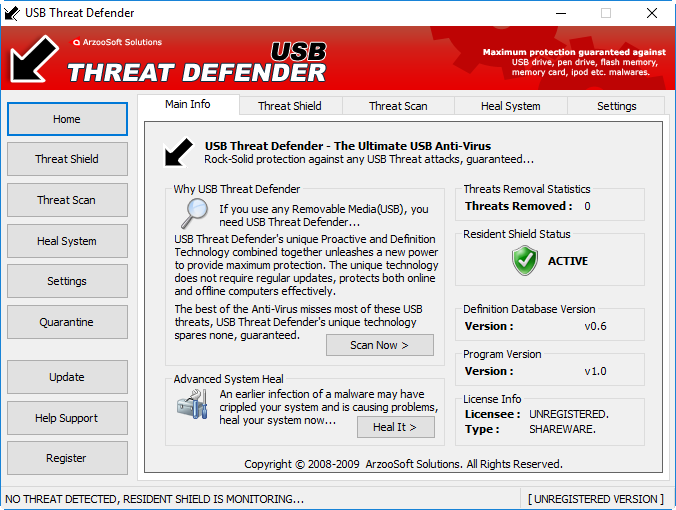Click the black arrow icon beside the Ultimate USB Anti-Virus heading

click(178, 152)
